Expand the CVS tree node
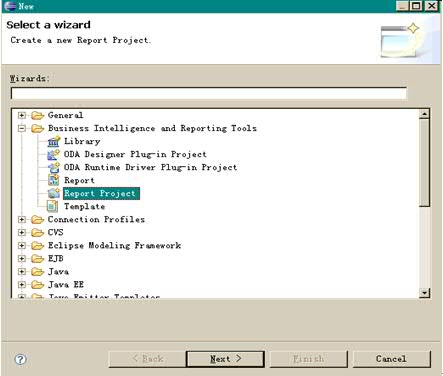Image resolution: width=443 pixels, height=376 pixels. [x=22, y=232]
